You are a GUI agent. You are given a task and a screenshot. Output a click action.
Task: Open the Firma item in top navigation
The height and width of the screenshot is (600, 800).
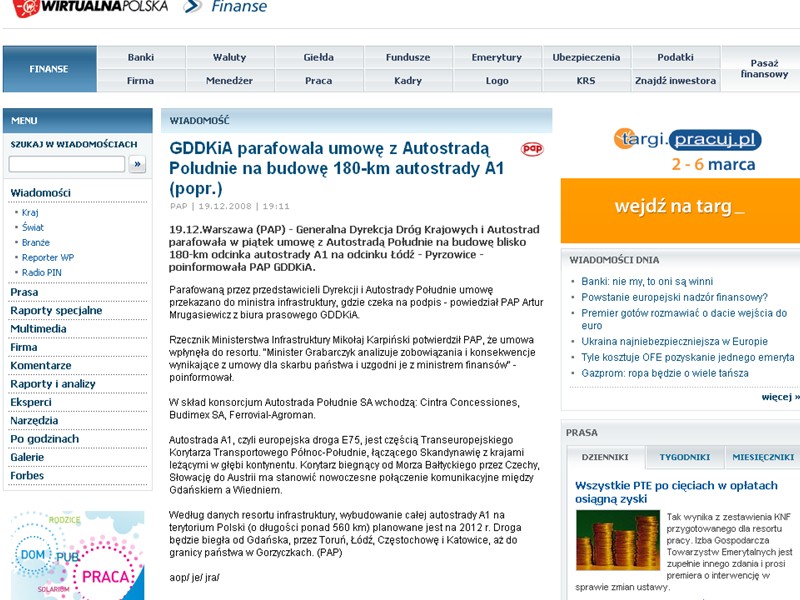[x=141, y=81]
